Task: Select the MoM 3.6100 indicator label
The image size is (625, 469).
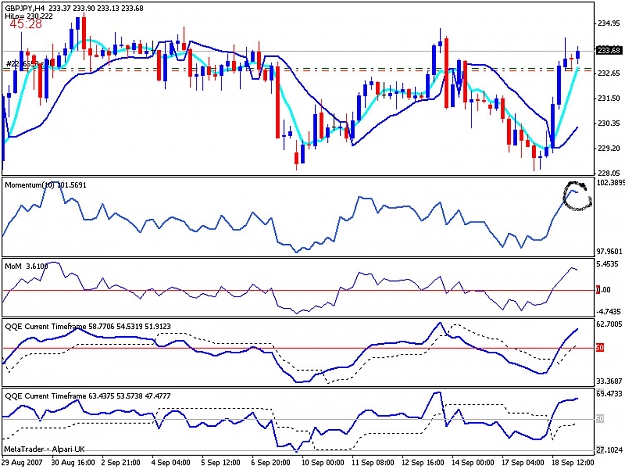Action: pyautogui.click(x=26, y=266)
